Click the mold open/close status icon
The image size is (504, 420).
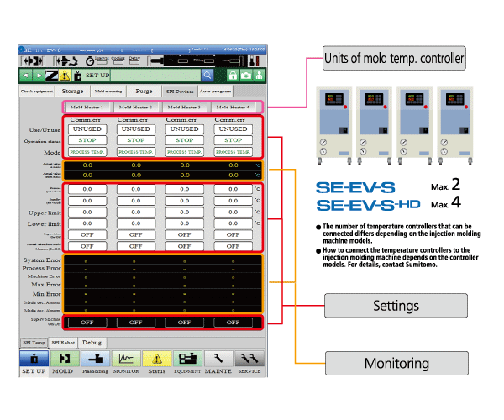coord(33,60)
